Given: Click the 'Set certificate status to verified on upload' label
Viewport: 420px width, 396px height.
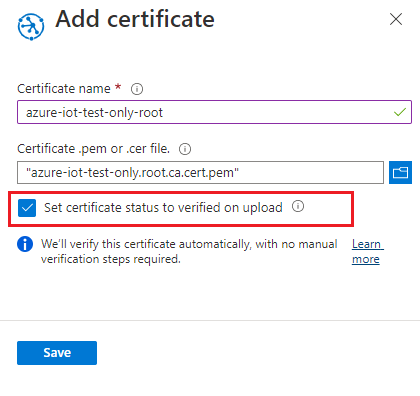Looking at the screenshot, I should pyautogui.click(x=163, y=208).
